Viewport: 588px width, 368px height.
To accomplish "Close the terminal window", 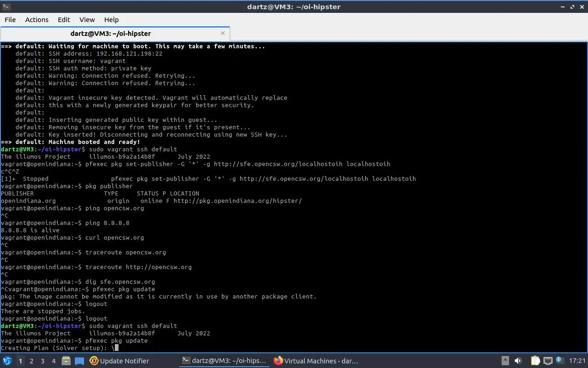I will tap(582, 7).
